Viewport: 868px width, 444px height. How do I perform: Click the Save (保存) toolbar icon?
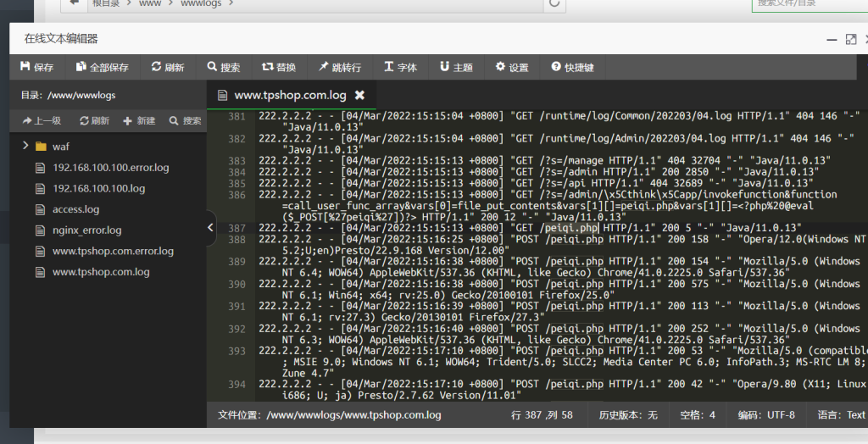click(x=36, y=68)
